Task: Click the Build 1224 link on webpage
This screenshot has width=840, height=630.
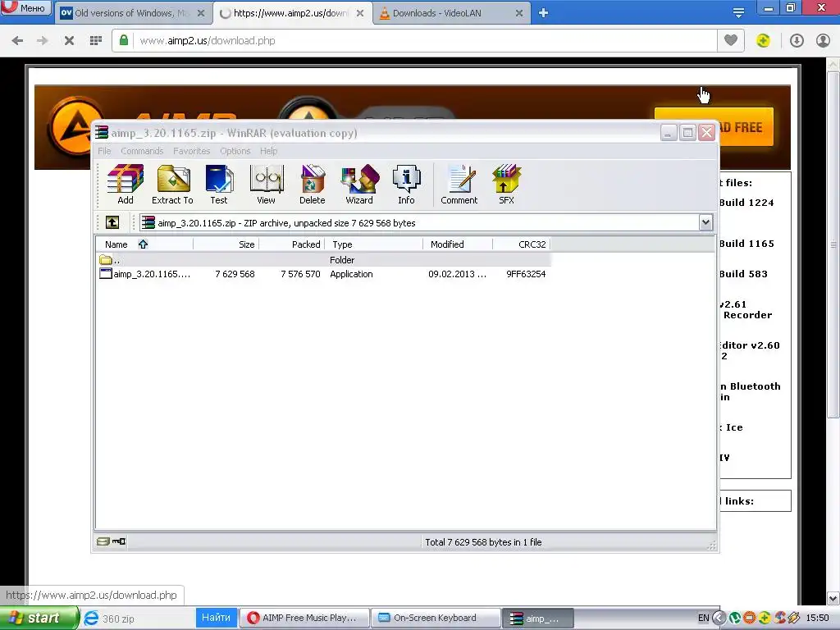Action: [746, 203]
